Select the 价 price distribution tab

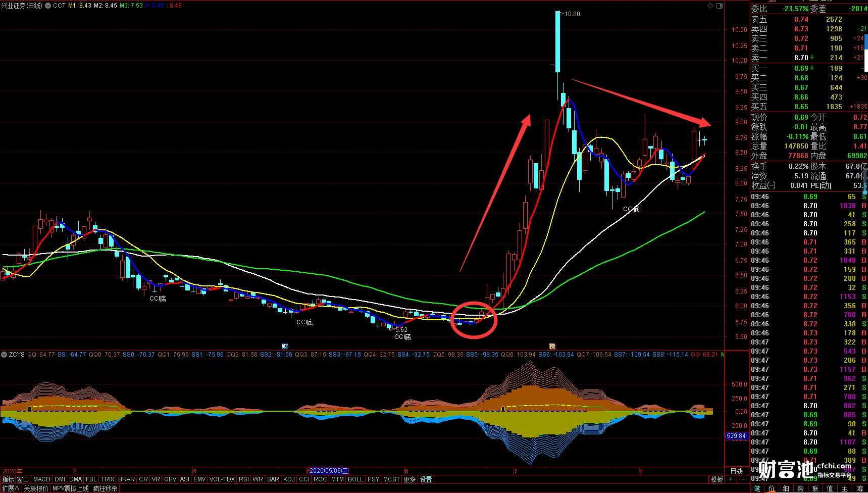(x=772, y=488)
